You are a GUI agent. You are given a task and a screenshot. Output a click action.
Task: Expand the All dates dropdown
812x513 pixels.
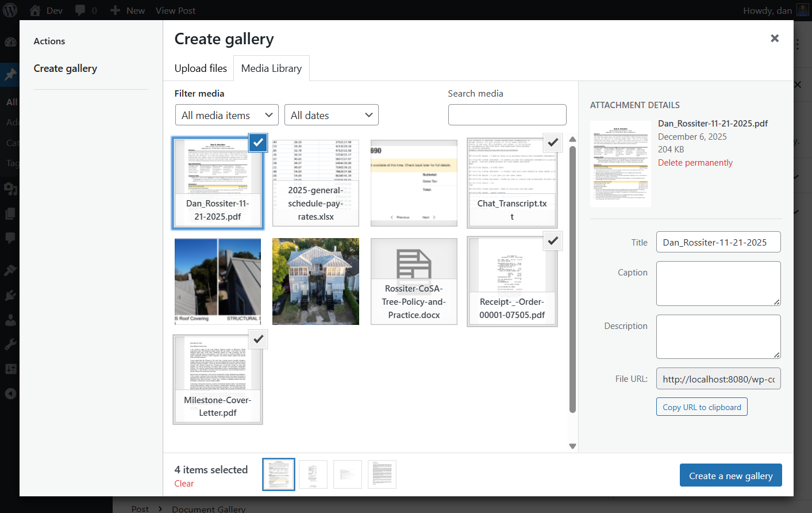pos(332,114)
